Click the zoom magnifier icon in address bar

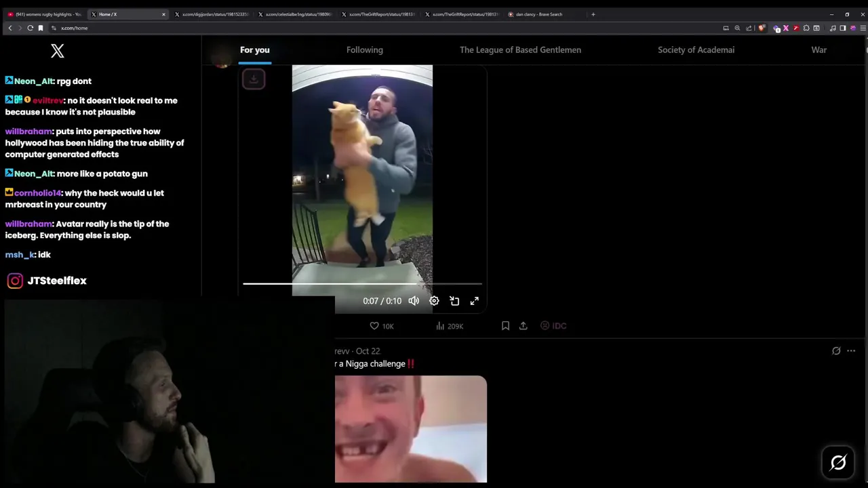point(737,28)
